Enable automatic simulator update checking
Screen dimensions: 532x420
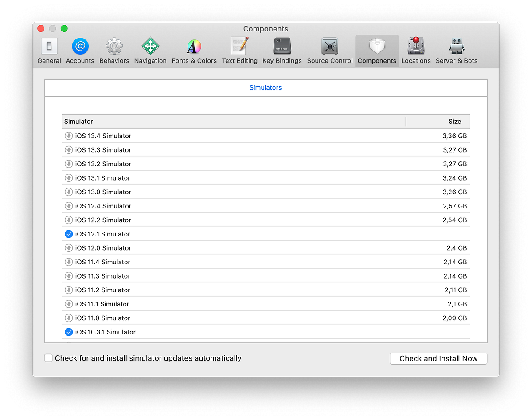[48, 357]
